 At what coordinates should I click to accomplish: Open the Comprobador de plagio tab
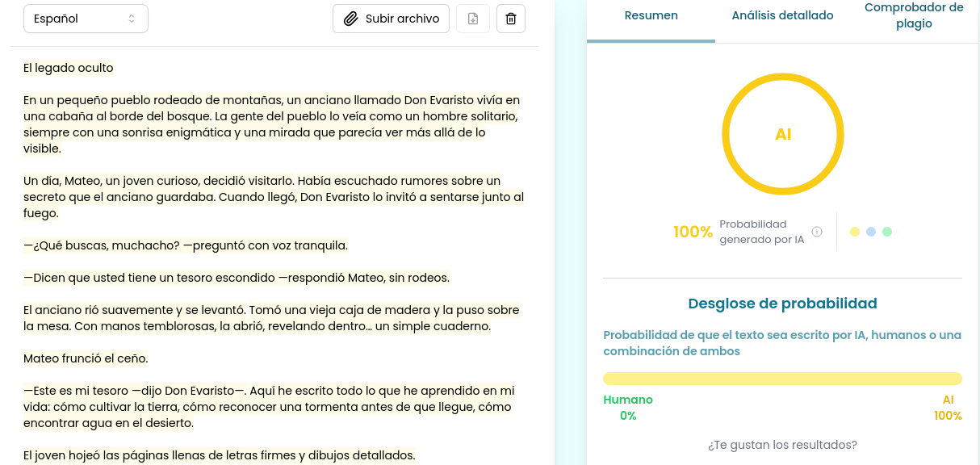[914, 15]
